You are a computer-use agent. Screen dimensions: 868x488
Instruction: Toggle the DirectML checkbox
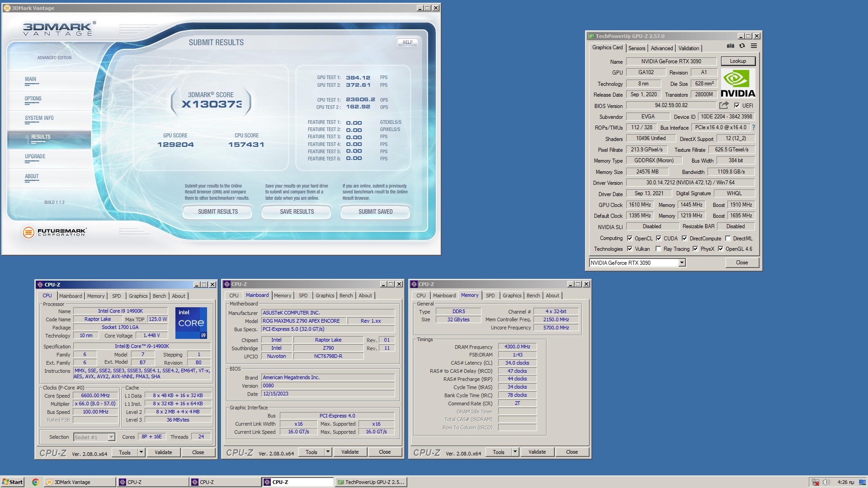728,239
